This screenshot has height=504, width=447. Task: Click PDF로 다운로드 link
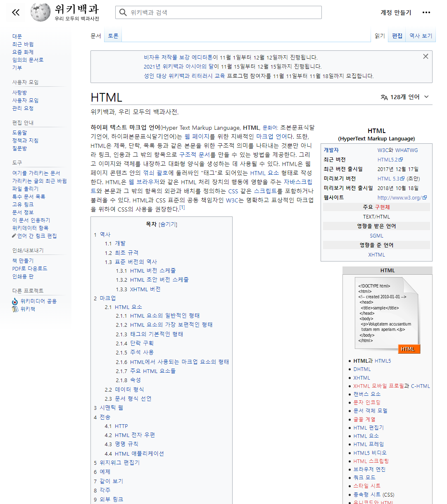point(30,269)
